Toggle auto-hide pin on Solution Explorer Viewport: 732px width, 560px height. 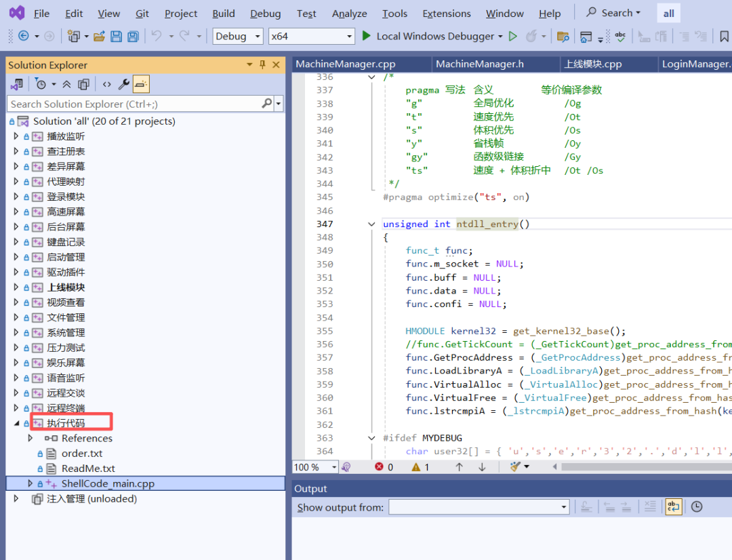pyautogui.click(x=262, y=65)
